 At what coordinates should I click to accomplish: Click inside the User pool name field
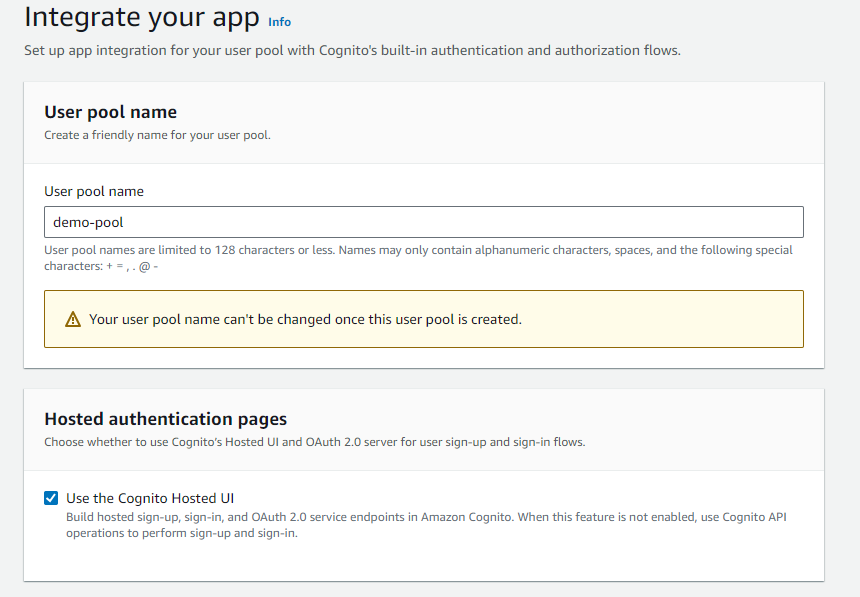(423, 221)
